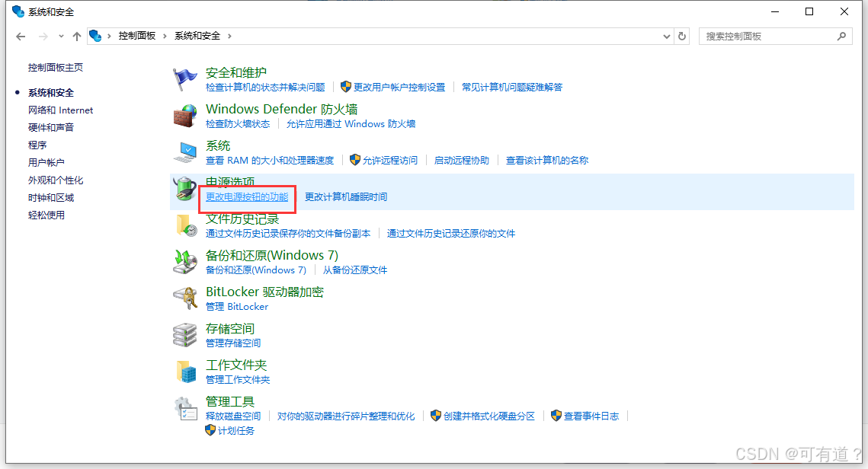Click 对你的驱动器进行碎片整理和优化 link

(x=346, y=416)
